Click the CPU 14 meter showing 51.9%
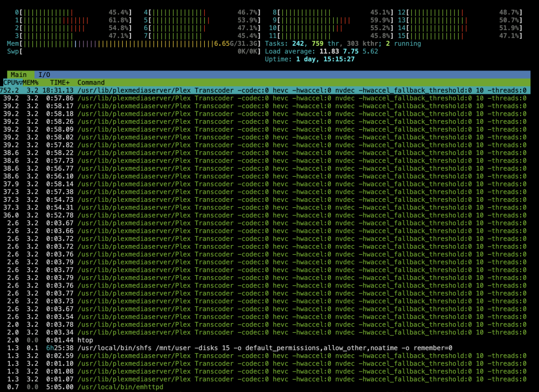The width and height of the screenshot is (539, 392). pos(460,28)
